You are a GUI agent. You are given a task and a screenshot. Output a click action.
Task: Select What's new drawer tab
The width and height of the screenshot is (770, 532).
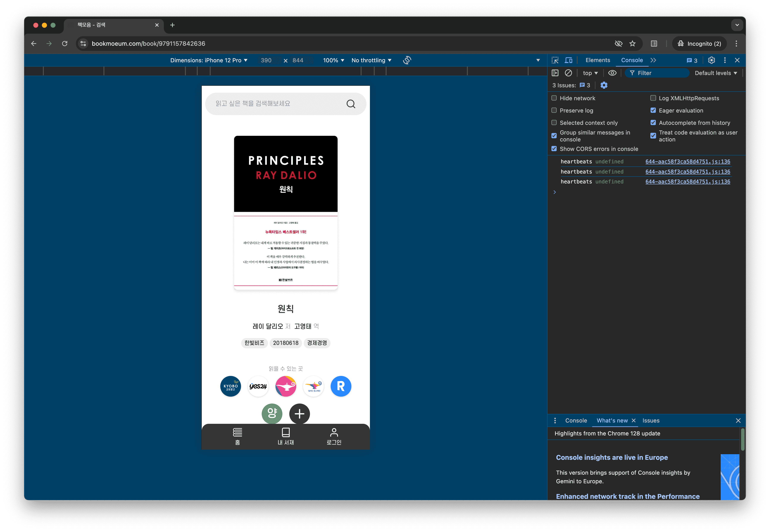tap(612, 421)
